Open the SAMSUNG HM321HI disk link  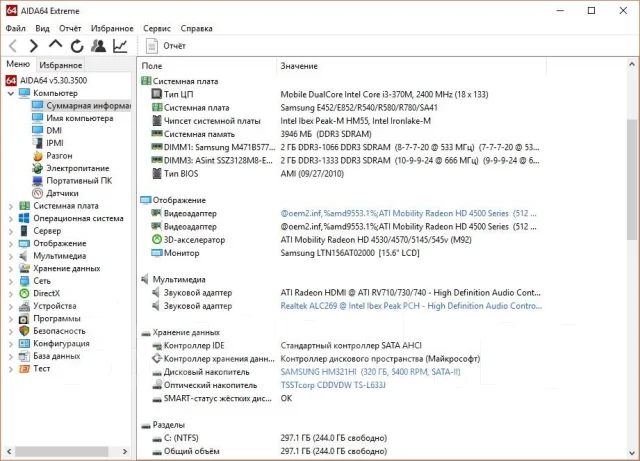coord(370,372)
